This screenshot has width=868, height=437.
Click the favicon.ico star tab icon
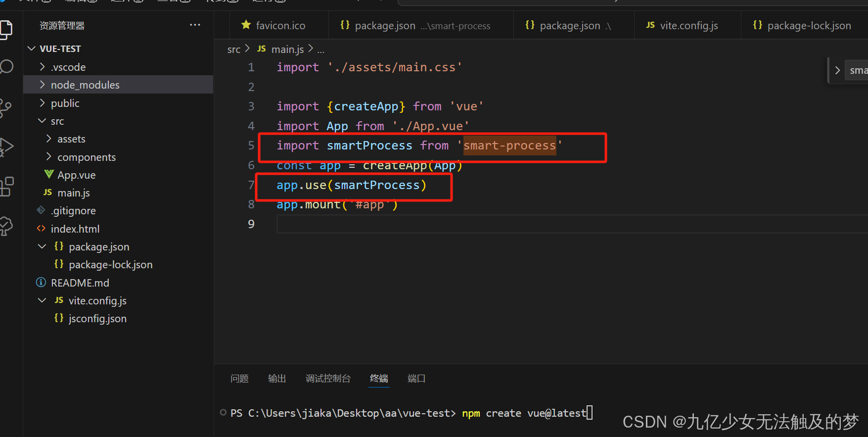pyautogui.click(x=246, y=25)
